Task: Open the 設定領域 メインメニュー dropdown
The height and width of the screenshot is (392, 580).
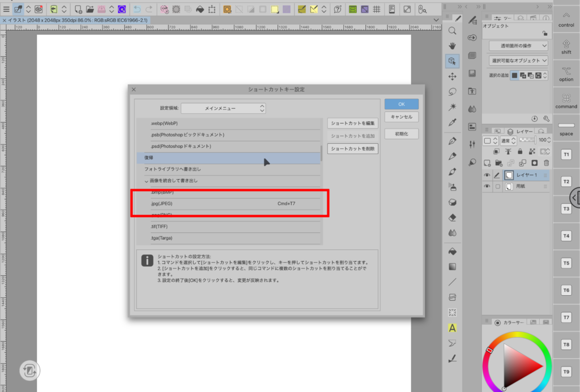Action: 223,108
